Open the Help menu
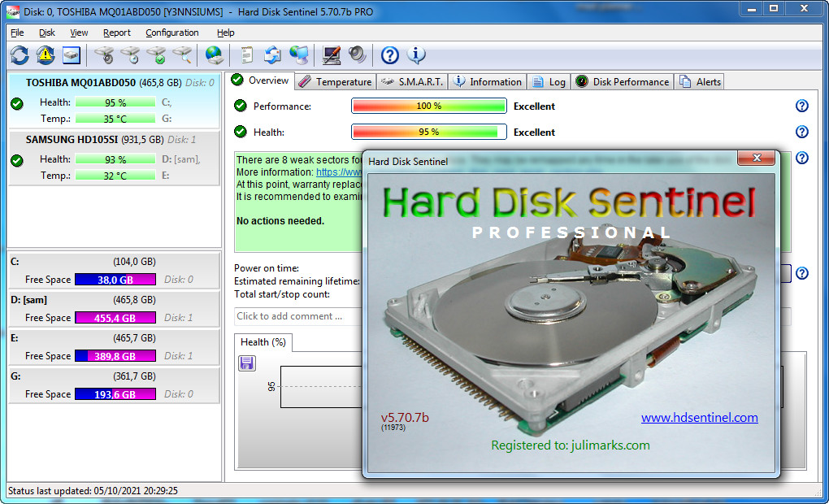 click(x=225, y=33)
